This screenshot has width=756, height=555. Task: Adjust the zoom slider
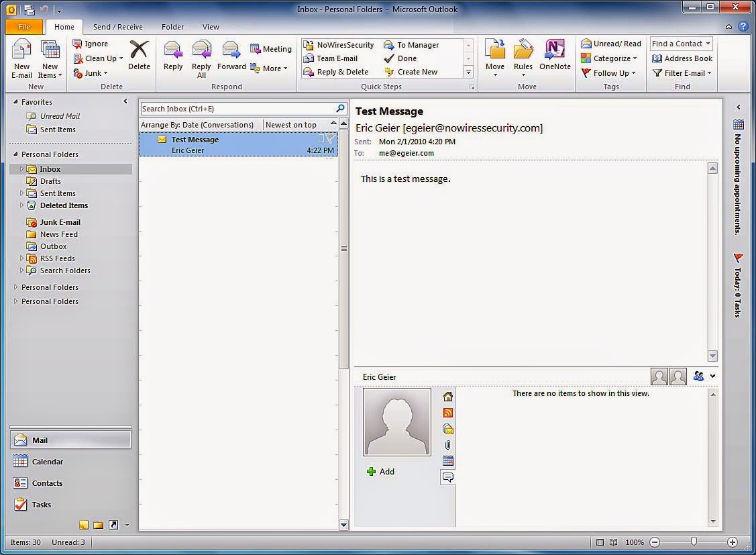694,542
